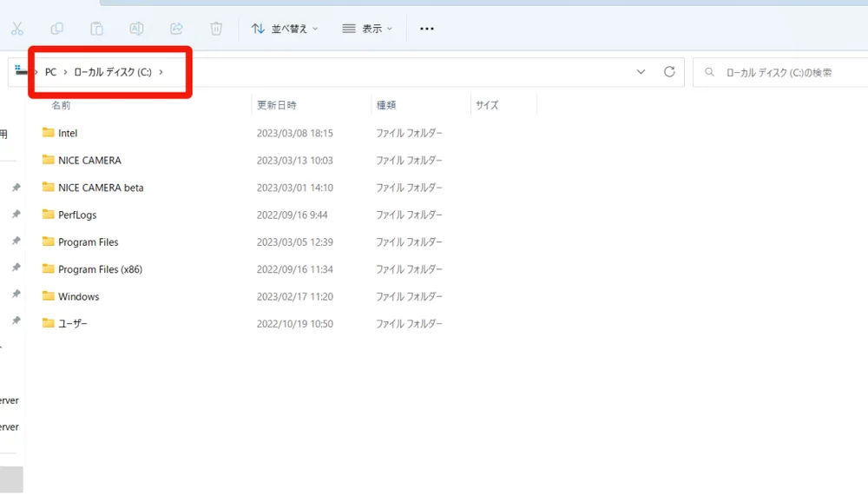Screen dimensions: 868x496
Task: Click the date 2023/03/13 10:03
Action: (295, 160)
